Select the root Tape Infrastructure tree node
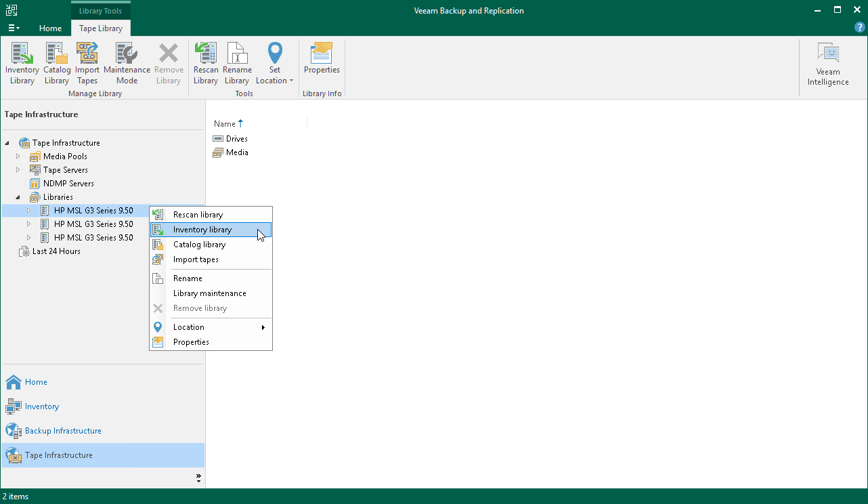The width and height of the screenshot is (868, 504). coord(66,143)
